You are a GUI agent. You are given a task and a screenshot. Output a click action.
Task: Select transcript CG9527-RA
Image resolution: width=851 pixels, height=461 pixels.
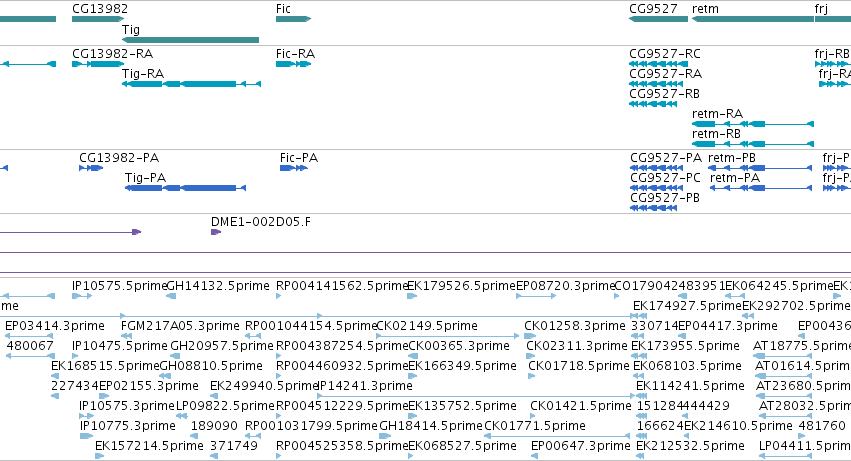(665, 74)
